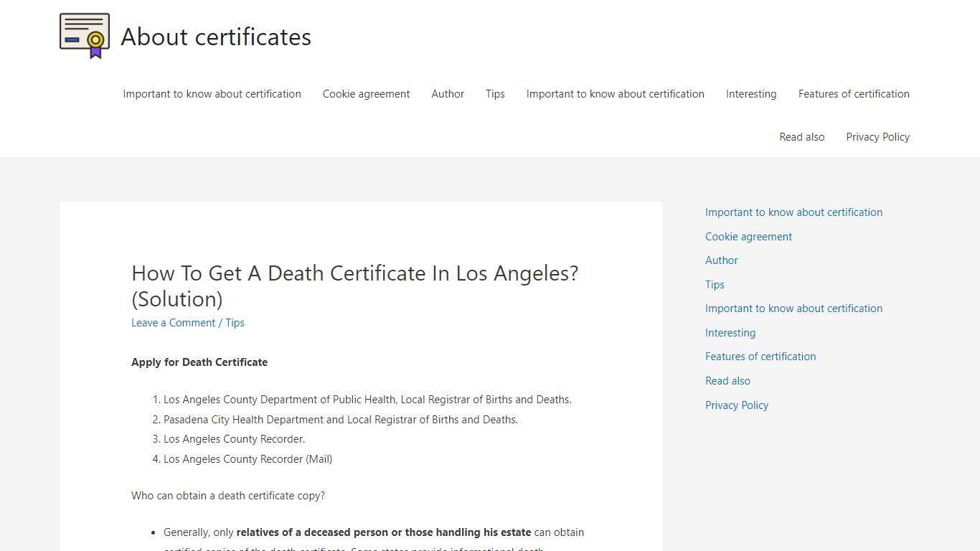Click sidebar Tips link

coord(715,285)
